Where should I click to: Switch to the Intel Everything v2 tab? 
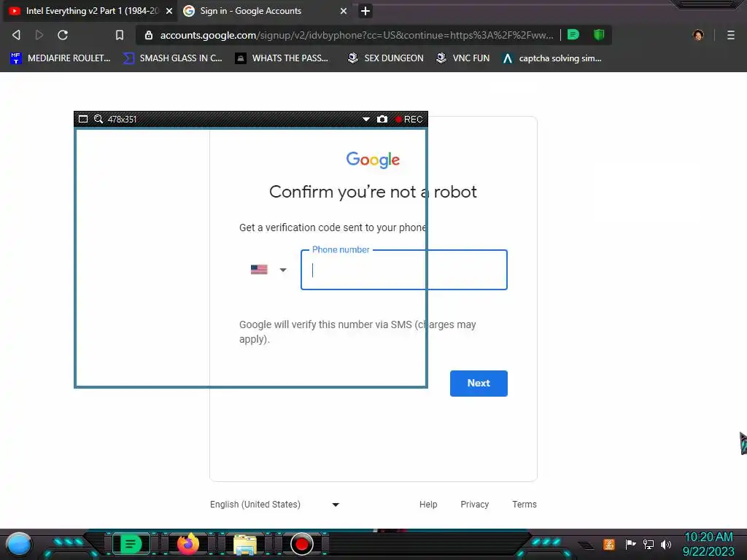point(90,11)
